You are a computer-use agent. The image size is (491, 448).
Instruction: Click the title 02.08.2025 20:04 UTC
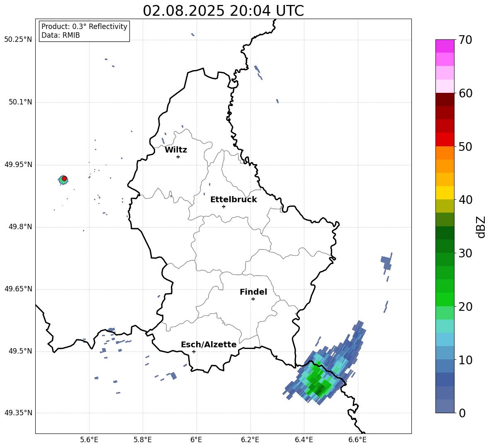pos(223,11)
